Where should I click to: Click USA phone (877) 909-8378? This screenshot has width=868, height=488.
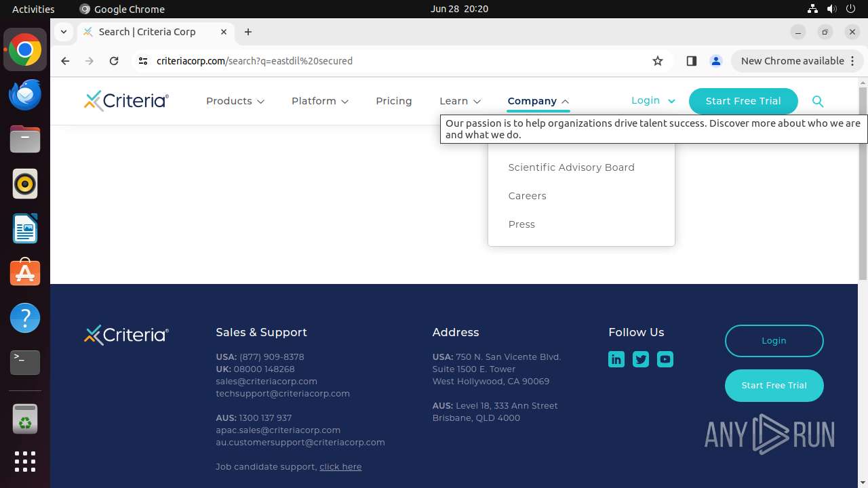tap(272, 357)
